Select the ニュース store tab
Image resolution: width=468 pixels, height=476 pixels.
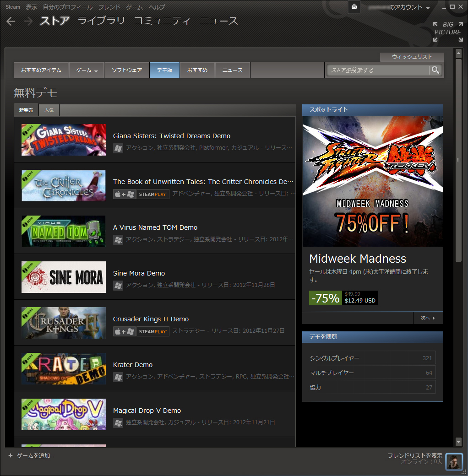click(233, 70)
